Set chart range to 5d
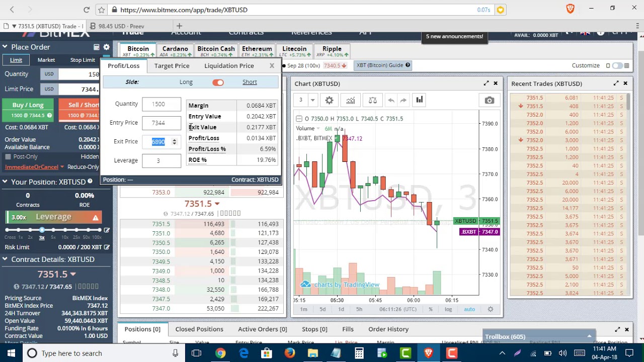This screenshot has height=362, width=644. (x=323, y=309)
